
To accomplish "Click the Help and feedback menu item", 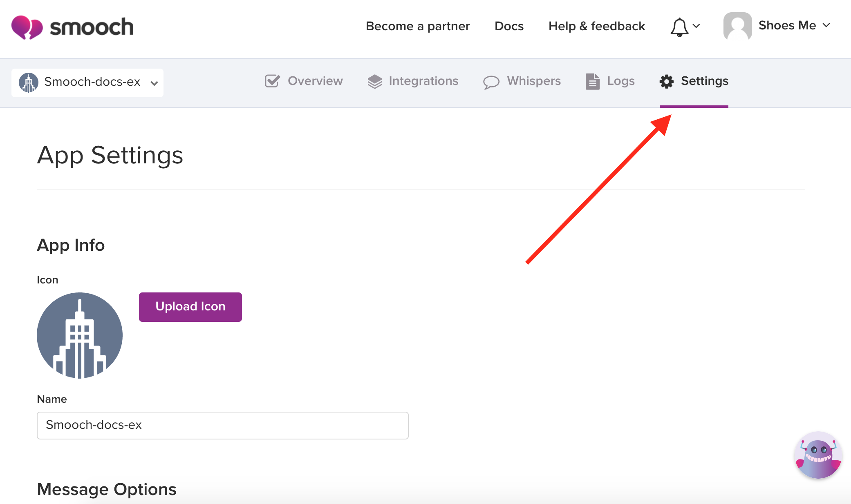I will coord(596,25).
